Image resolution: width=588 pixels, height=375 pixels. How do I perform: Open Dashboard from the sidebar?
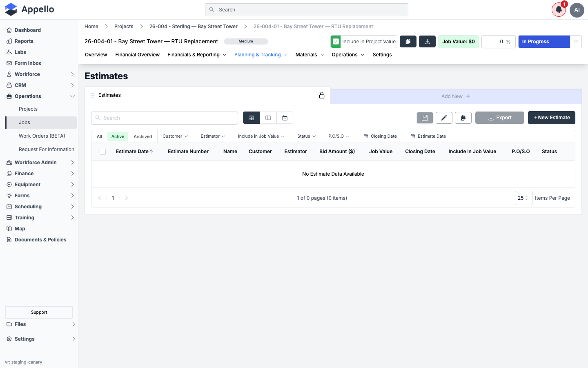point(28,30)
